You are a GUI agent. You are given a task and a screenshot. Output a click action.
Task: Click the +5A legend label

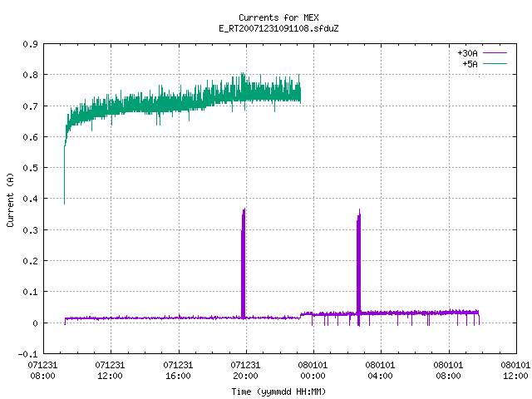(x=470, y=64)
